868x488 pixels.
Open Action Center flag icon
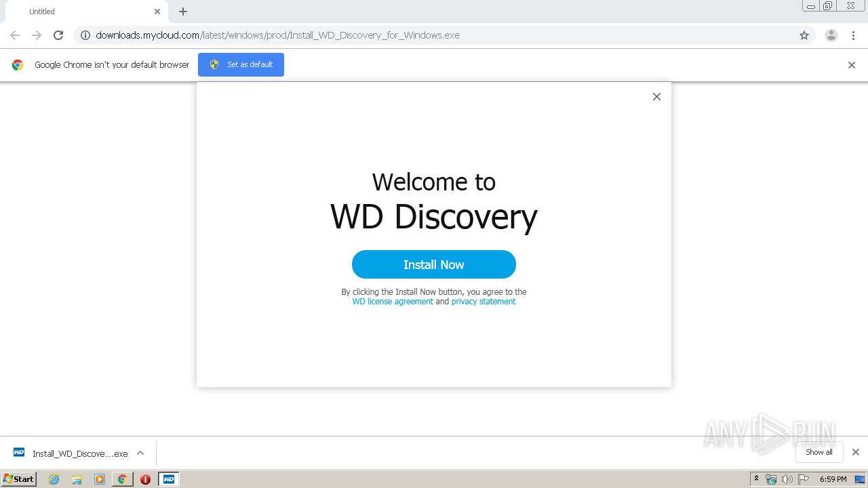coord(804,479)
